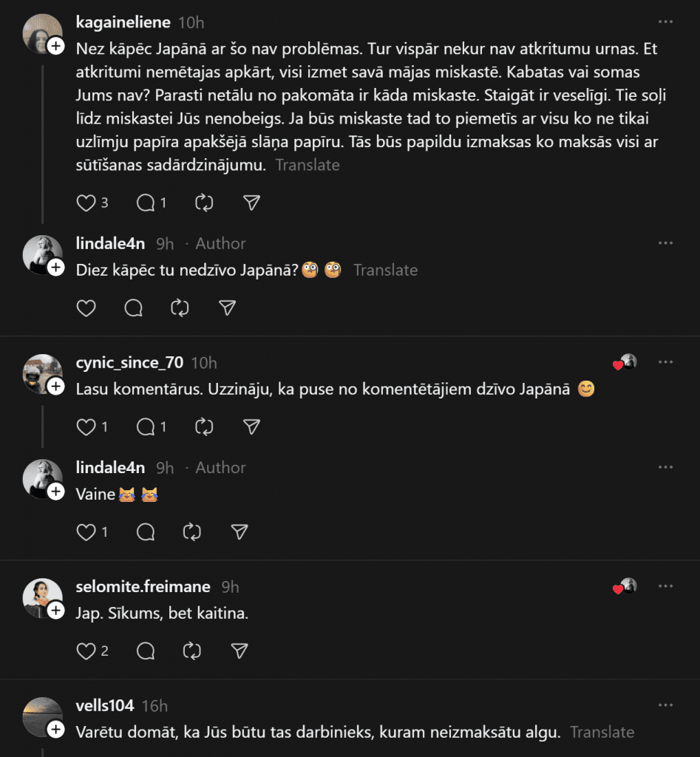700x757 pixels.
Task: Like selomite.freimane's comment
Action: pos(87,651)
